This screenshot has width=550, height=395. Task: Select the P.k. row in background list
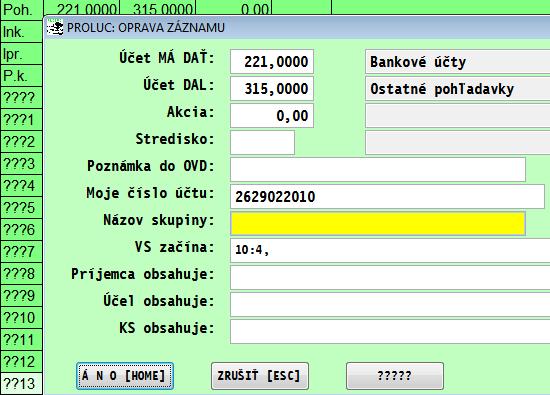21,76
